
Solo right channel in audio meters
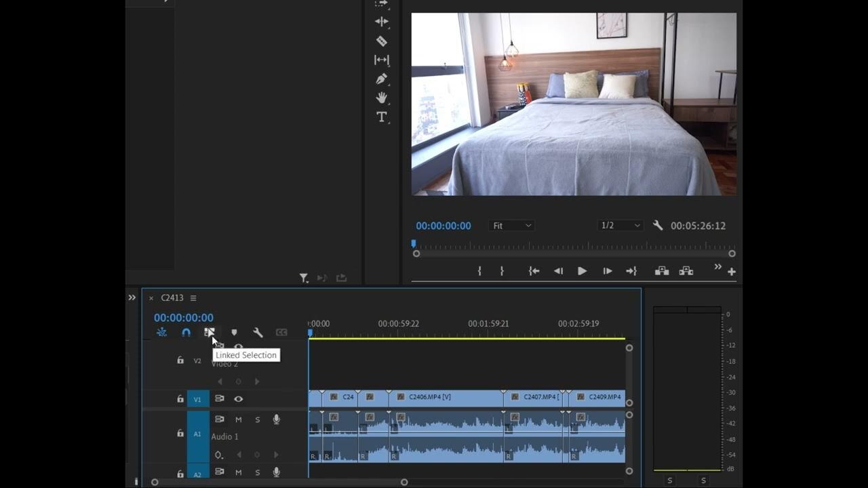click(x=703, y=481)
